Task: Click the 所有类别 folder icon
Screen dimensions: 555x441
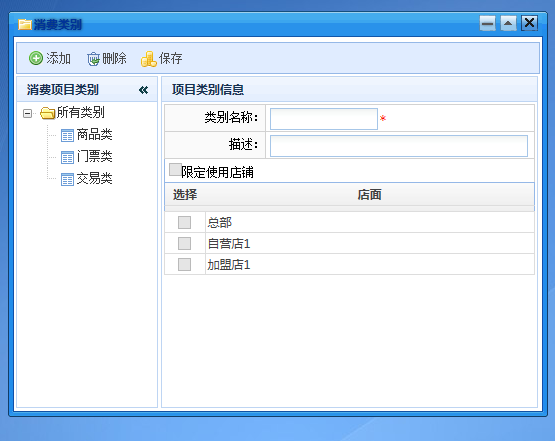Action: [x=47, y=113]
